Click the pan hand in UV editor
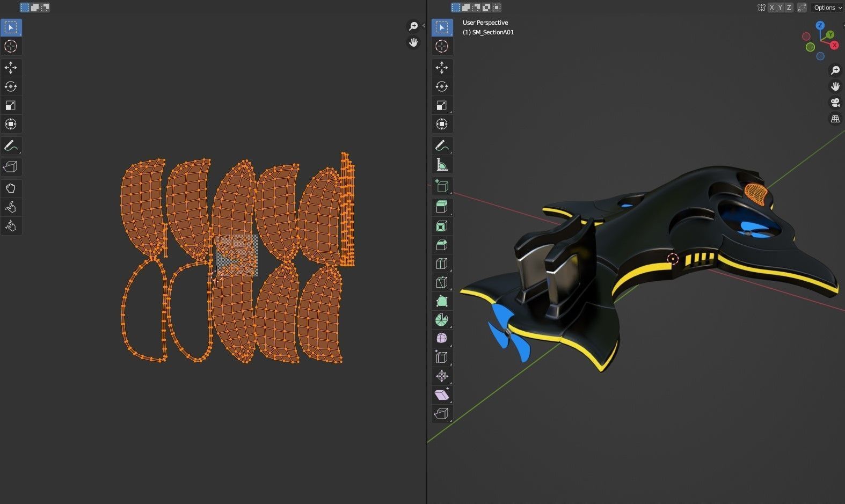The image size is (845, 504). [x=413, y=42]
